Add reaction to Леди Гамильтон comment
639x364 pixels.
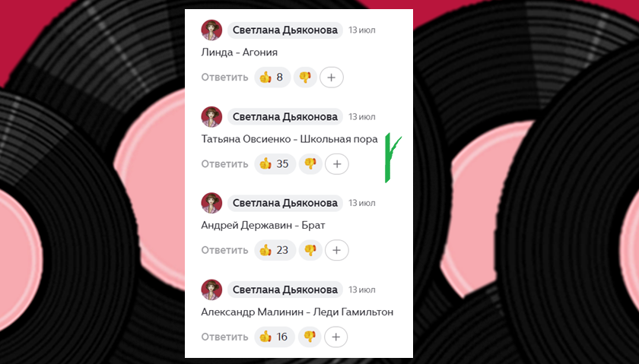tap(335, 337)
